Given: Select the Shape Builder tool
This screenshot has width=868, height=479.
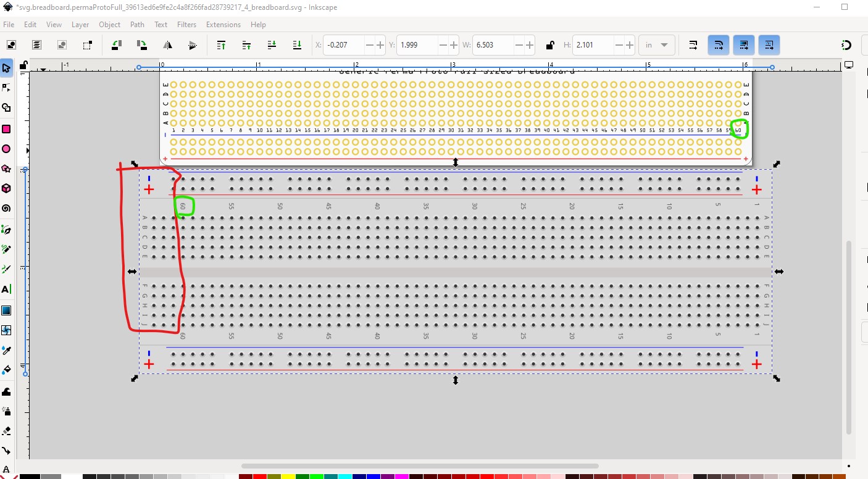Looking at the screenshot, I should click(6, 108).
